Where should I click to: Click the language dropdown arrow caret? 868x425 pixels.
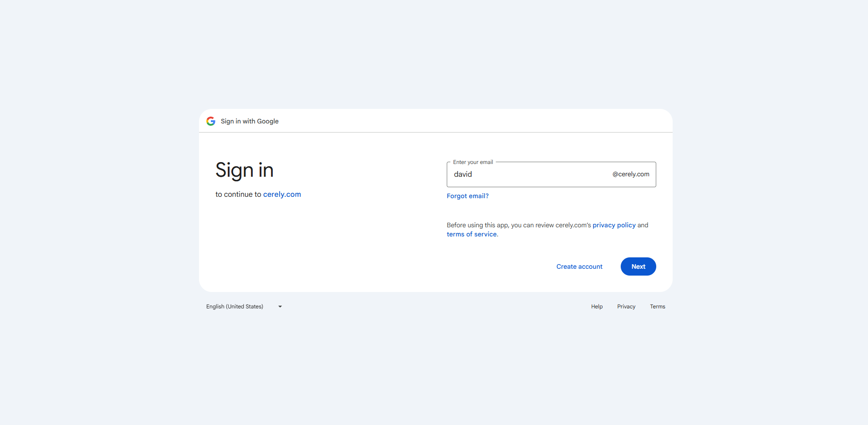280,307
